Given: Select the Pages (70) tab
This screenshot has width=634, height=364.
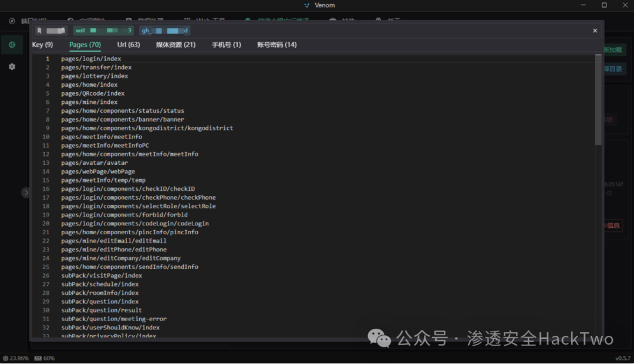Looking at the screenshot, I should pos(85,45).
